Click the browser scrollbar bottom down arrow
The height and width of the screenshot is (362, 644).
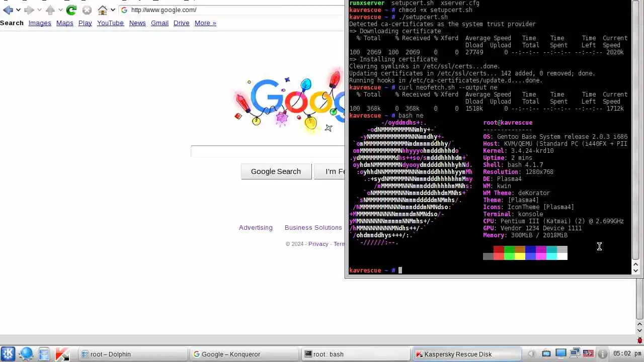tap(640, 330)
